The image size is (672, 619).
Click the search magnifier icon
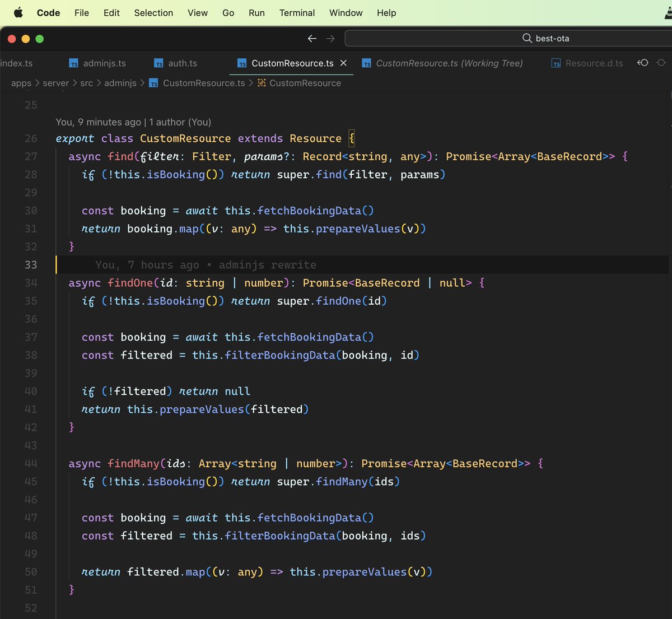click(527, 38)
